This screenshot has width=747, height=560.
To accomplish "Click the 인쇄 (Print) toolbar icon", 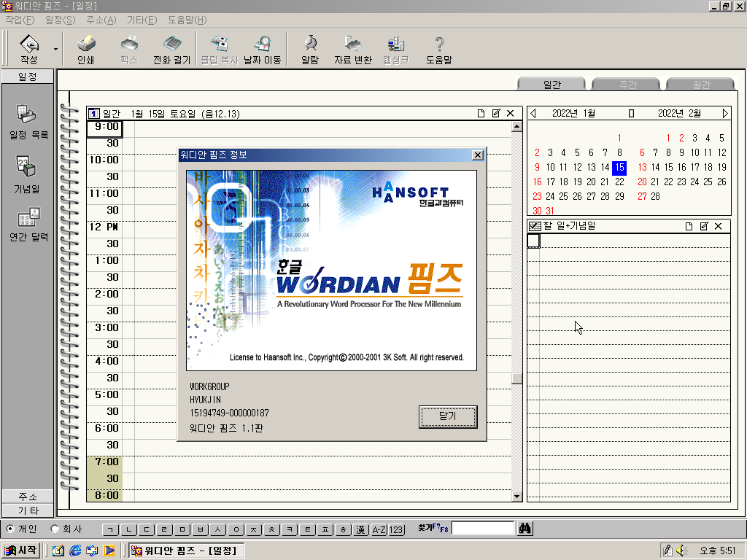I will [x=86, y=49].
